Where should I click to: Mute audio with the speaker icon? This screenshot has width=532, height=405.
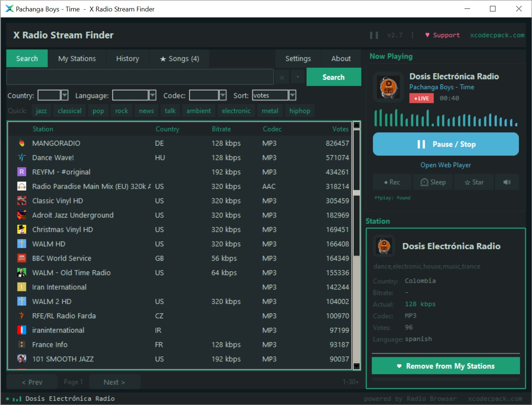pyautogui.click(x=507, y=182)
